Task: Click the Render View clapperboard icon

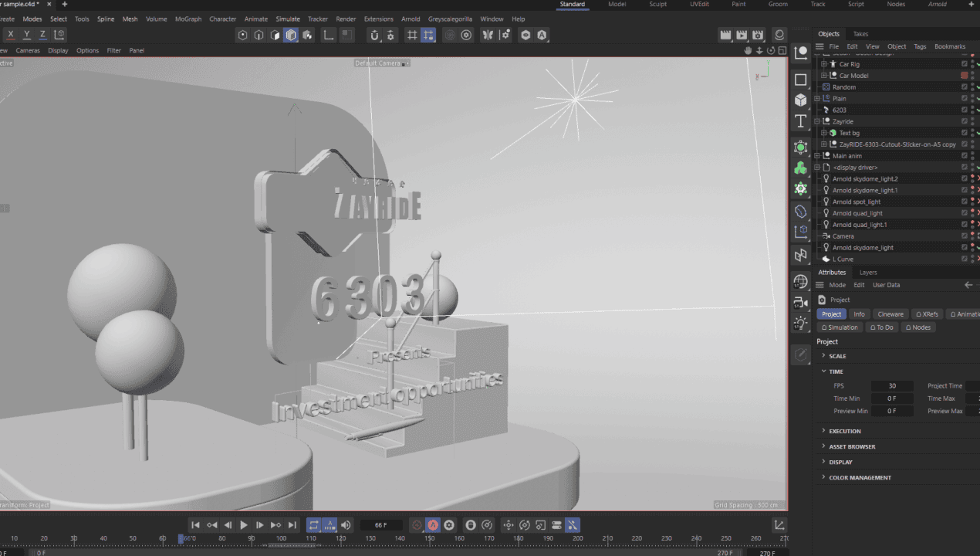Action: [725, 35]
